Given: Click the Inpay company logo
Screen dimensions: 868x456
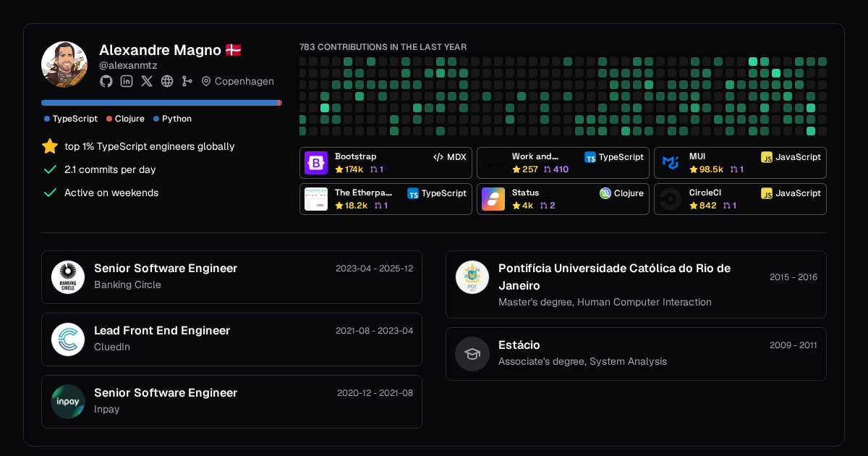Looking at the screenshot, I should 68,402.
